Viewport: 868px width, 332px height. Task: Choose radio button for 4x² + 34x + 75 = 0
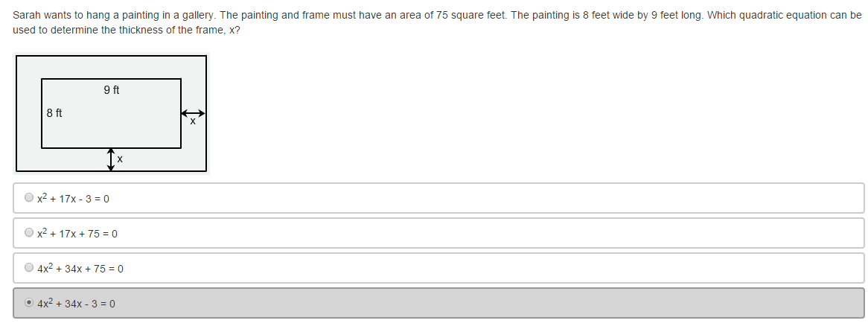29,268
